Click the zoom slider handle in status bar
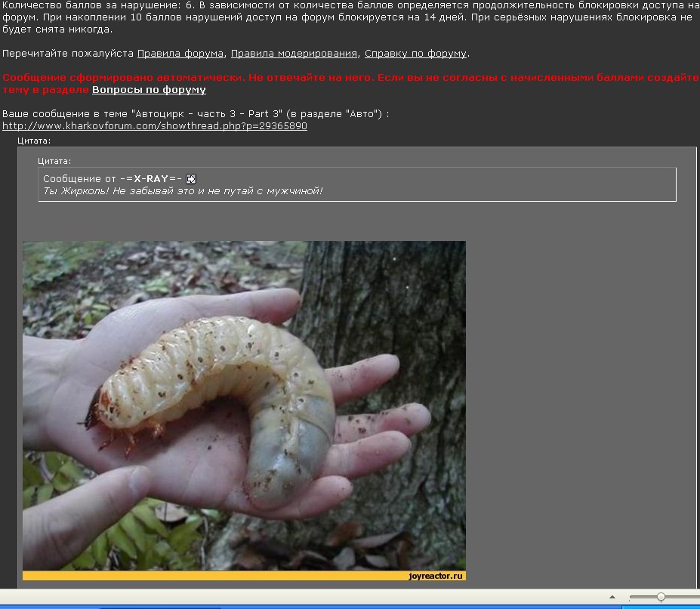This screenshot has width=700, height=609. coord(661,597)
